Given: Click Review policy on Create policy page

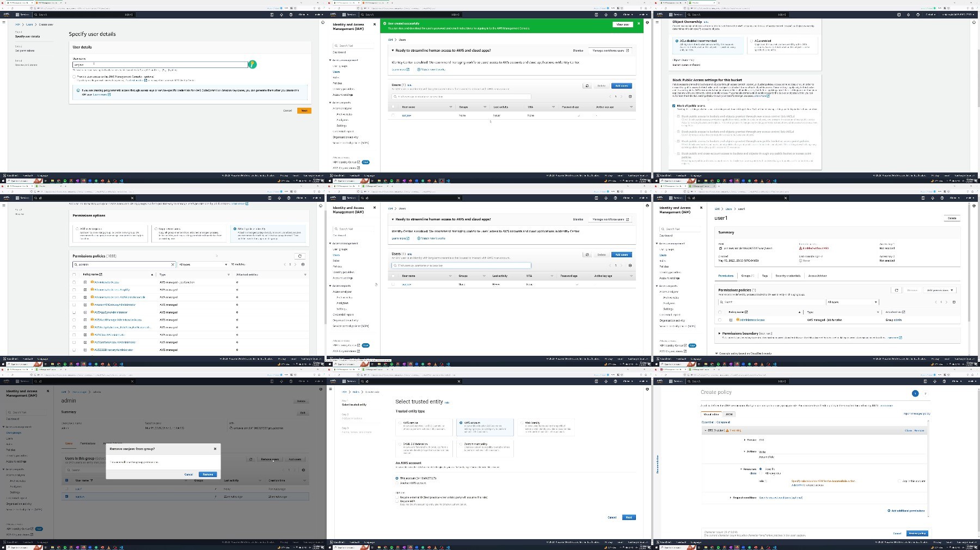Looking at the screenshot, I should [917, 533].
